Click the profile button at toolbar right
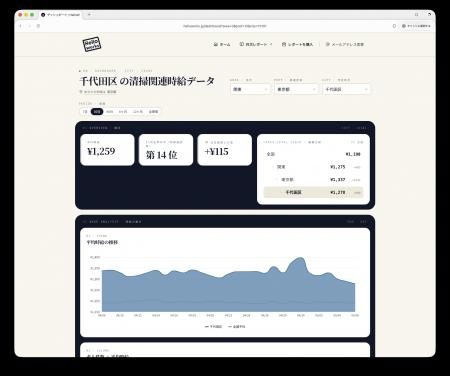Image resolution: width=450 pixels, height=376 pixels. coord(416,26)
